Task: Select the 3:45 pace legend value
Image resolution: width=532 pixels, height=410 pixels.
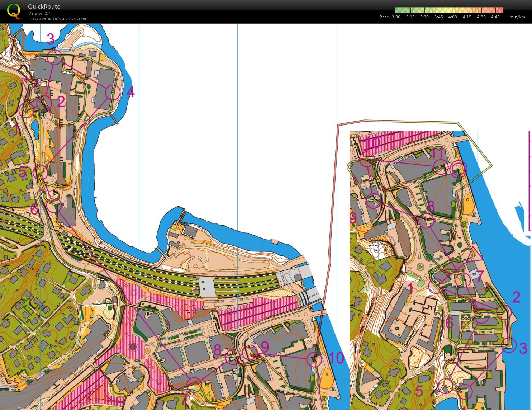Action: [438, 17]
